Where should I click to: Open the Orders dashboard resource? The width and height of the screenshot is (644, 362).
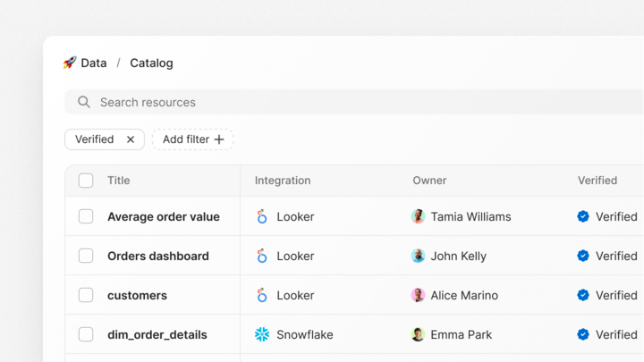click(x=157, y=256)
